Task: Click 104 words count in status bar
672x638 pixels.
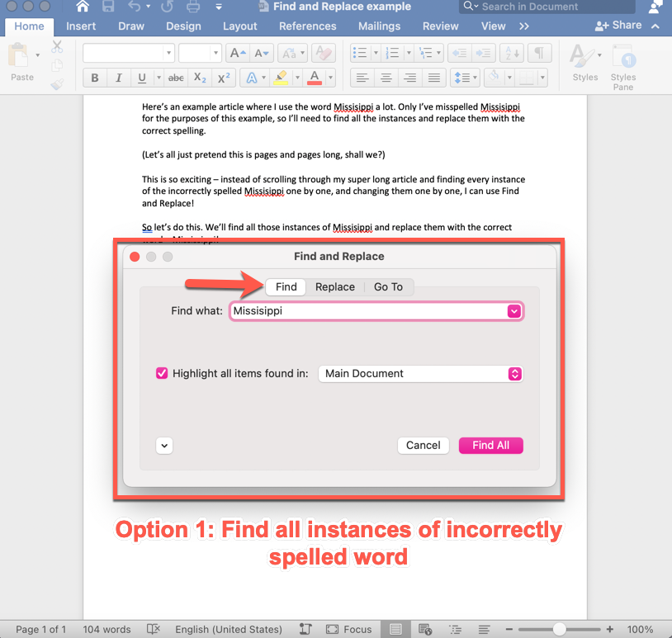Action: click(x=106, y=629)
